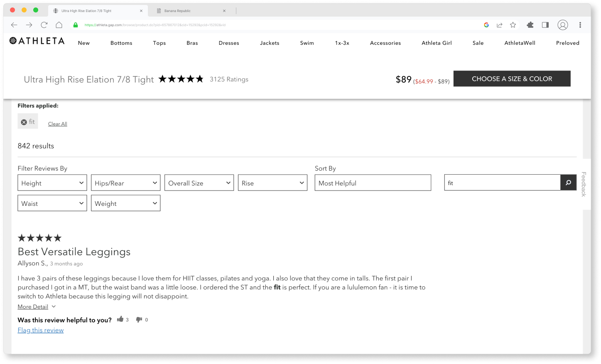The height and width of the screenshot is (364, 601).
Task: Open the Height filter dropdown
Action: click(52, 183)
